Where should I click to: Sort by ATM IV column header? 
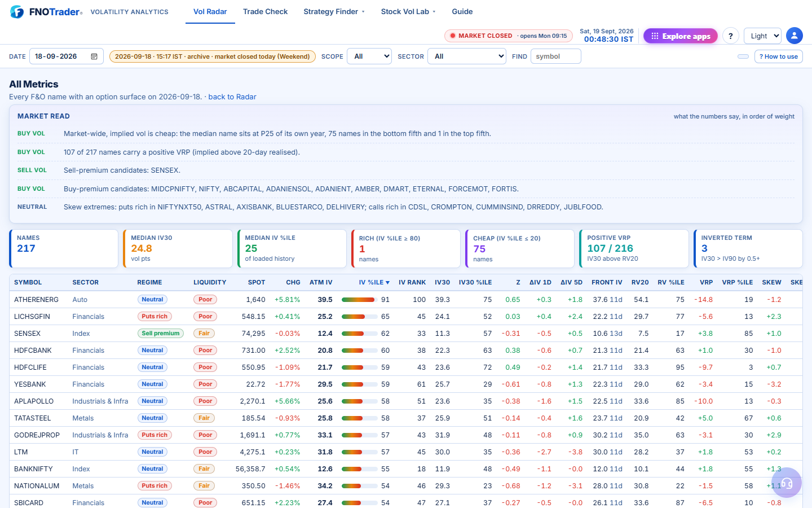pyautogui.click(x=321, y=282)
